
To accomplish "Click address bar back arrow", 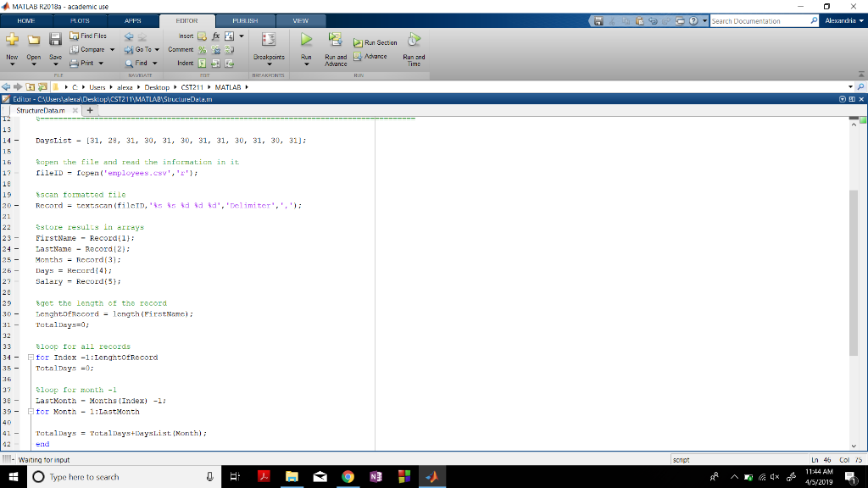I will [x=6, y=87].
